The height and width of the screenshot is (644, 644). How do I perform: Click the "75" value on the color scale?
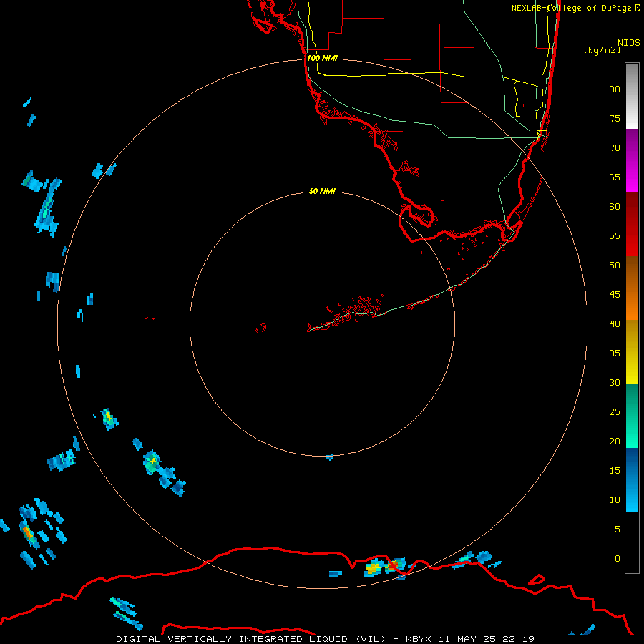pos(615,119)
